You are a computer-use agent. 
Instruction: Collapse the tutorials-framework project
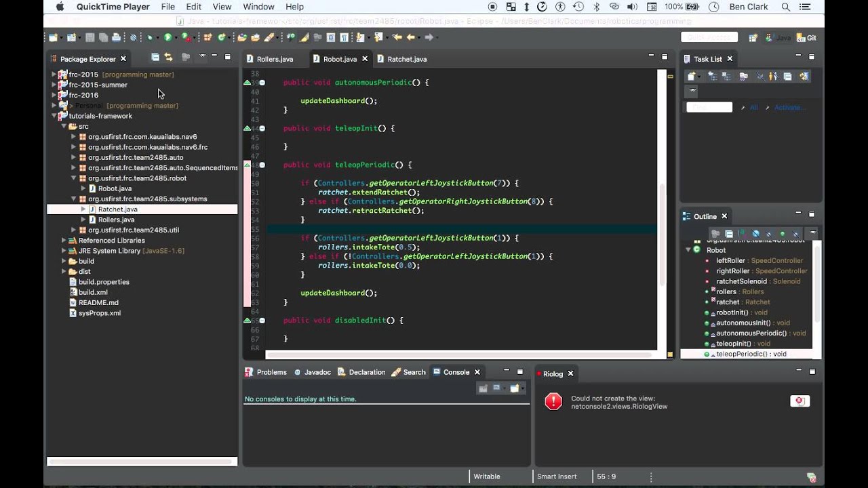[x=54, y=116]
